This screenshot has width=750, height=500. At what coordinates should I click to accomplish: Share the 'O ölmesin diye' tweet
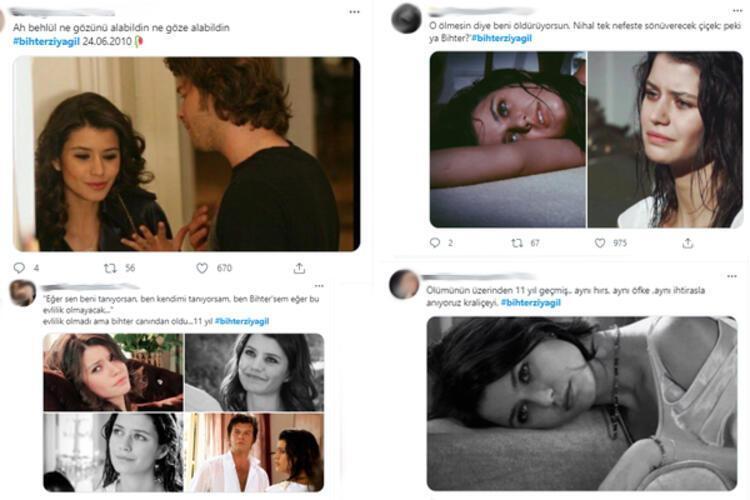click(688, 242)
